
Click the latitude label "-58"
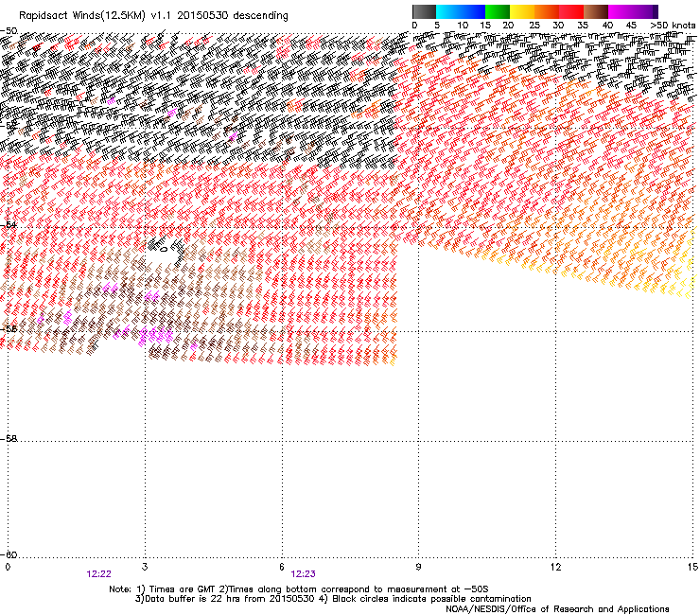pos(9,439)
